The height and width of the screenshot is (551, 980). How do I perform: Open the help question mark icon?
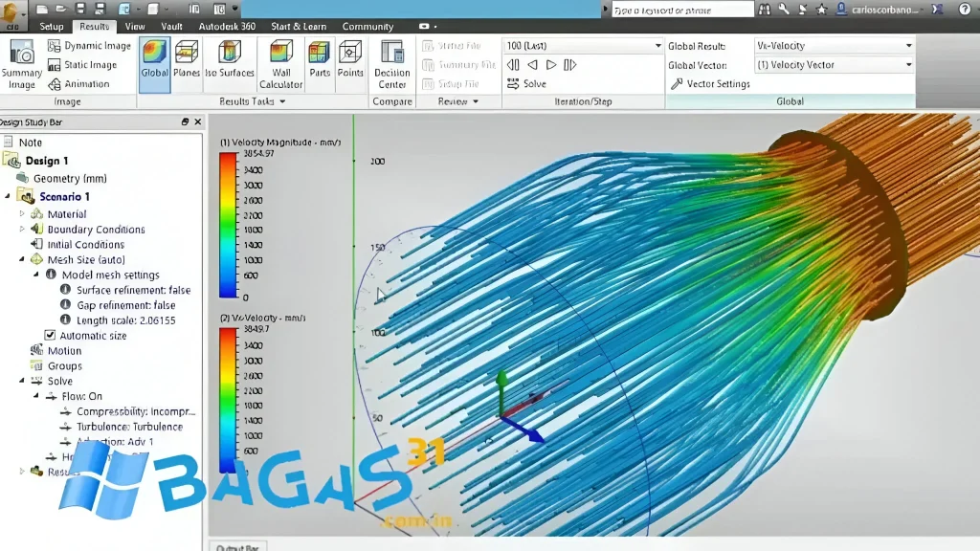pos(965,9)
